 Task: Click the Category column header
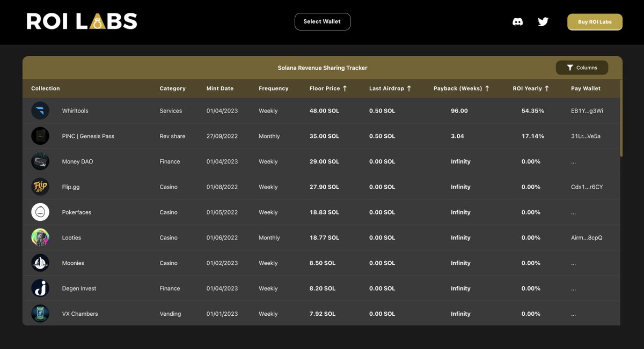(x=172, y=88)
